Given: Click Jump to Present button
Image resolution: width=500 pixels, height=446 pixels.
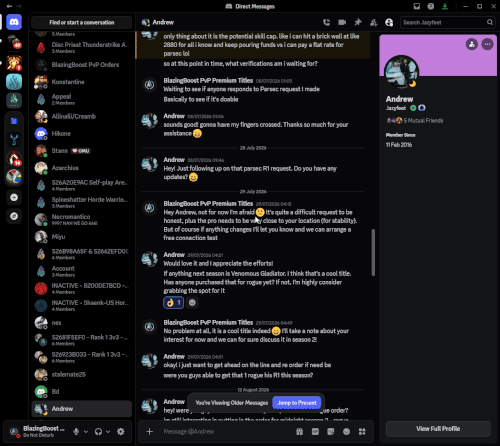Looking at the screenshot, I should point(297,403).
